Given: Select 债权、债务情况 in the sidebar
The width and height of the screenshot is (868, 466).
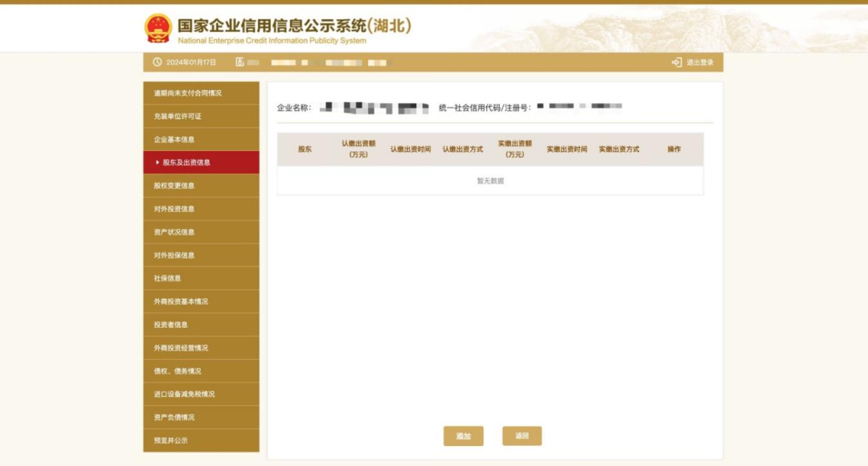Looking at the screenshot, I should pos(201,371).
